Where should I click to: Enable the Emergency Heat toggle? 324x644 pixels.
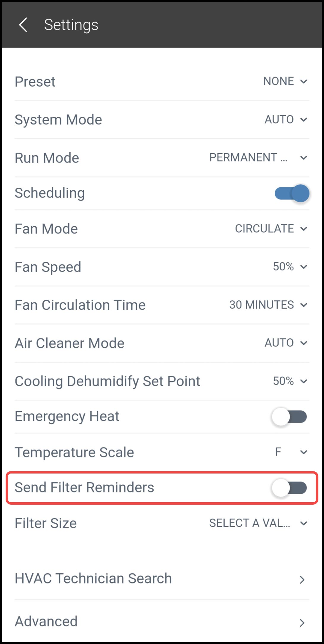click(x=289, y=417)
